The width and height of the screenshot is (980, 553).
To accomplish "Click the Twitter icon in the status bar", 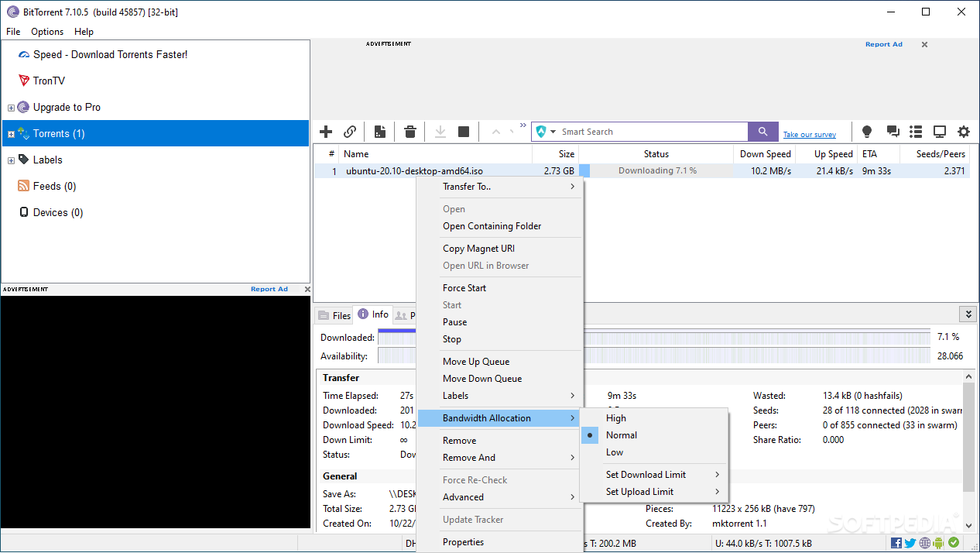I will pos(910,543).
